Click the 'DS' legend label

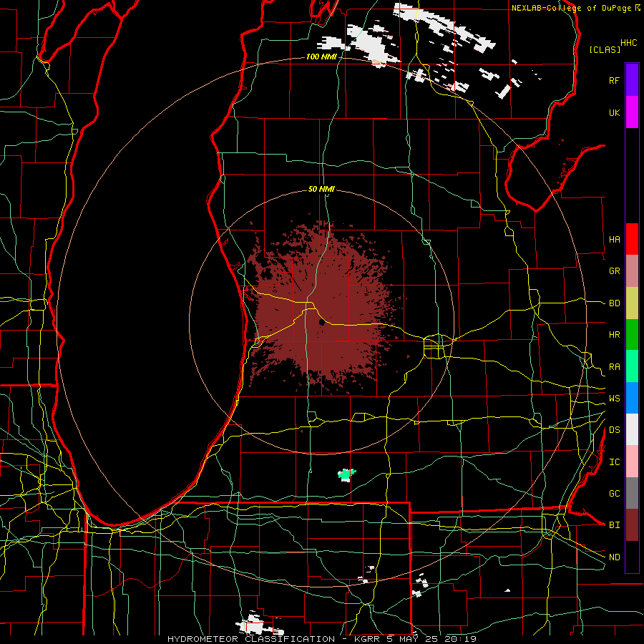coord(614,429)
